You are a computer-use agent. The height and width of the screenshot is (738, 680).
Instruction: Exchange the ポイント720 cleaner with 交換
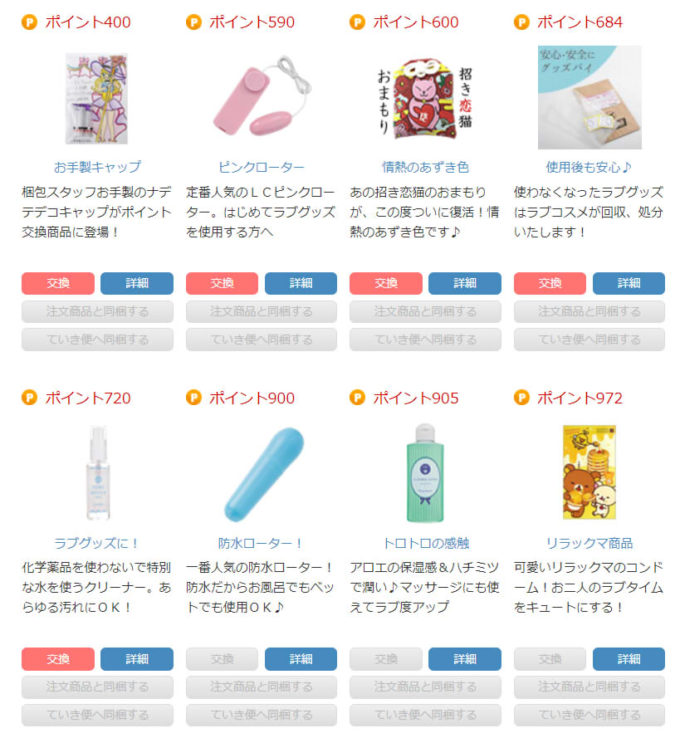58,659
